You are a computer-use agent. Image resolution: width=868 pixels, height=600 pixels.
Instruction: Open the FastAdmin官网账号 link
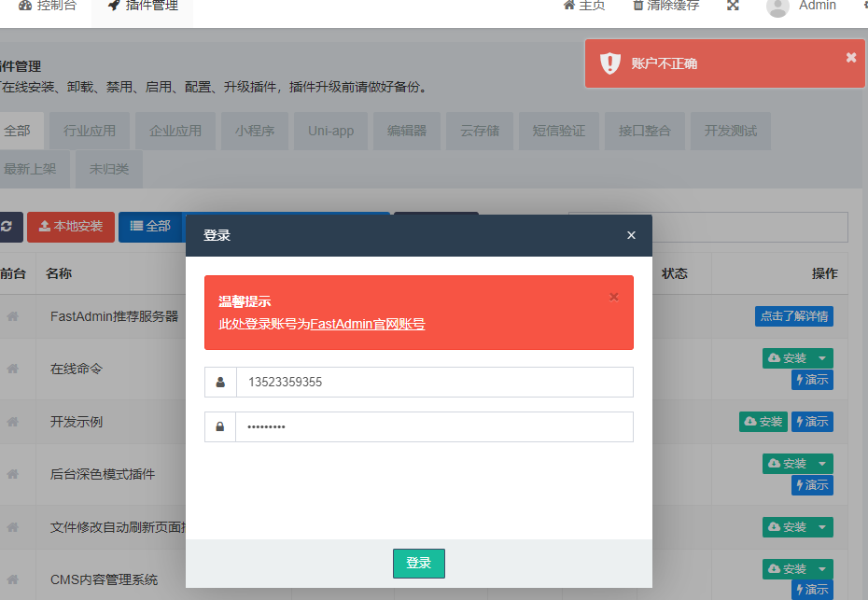[x=368, y=325]
